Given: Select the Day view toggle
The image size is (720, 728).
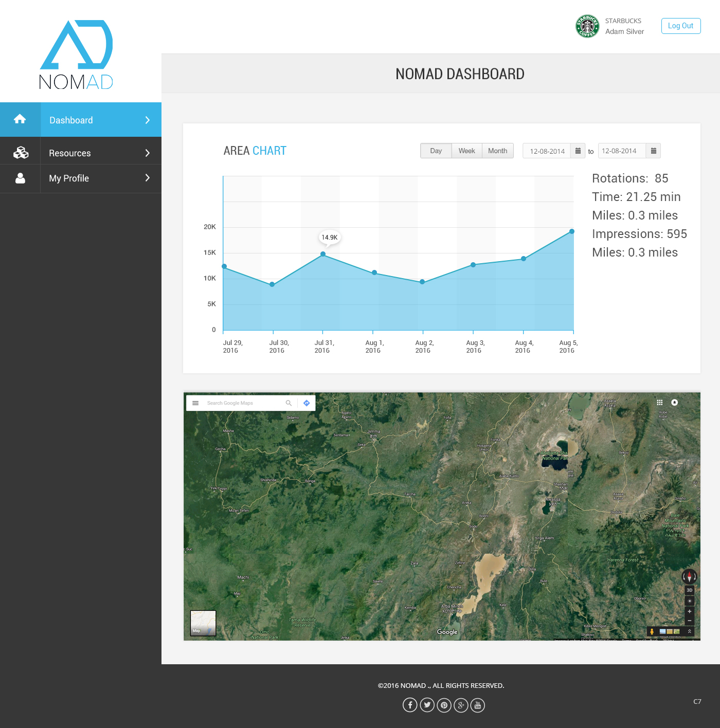Looking at the screenshot, I should tap(436, 151).
